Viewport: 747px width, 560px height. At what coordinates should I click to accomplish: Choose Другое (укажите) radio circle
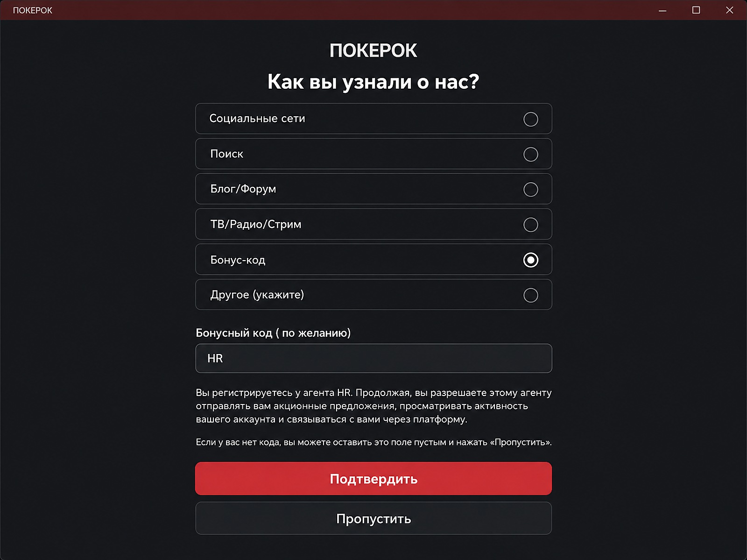point(530,295)
